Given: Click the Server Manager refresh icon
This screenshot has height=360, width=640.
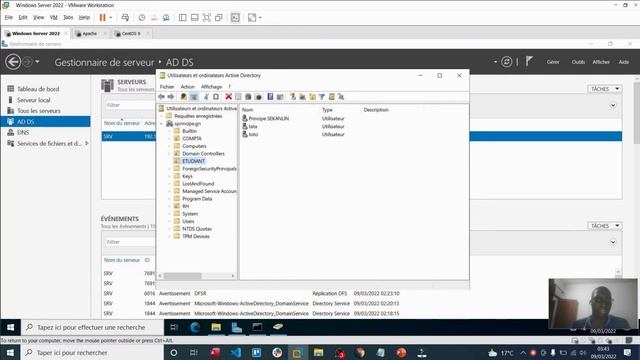Looking at the screenshot, I should pos(507,62).
